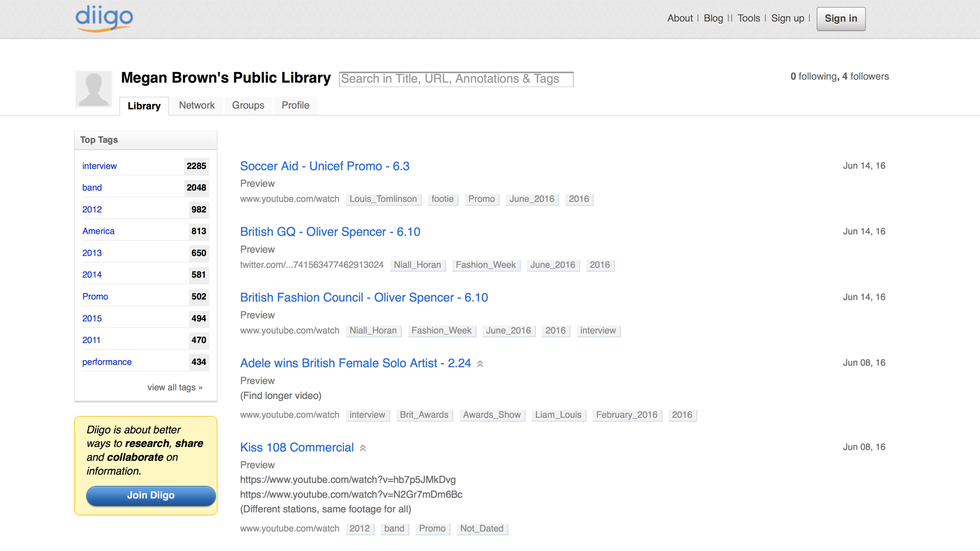Click the Diigo logo

(x=104, y=19)
